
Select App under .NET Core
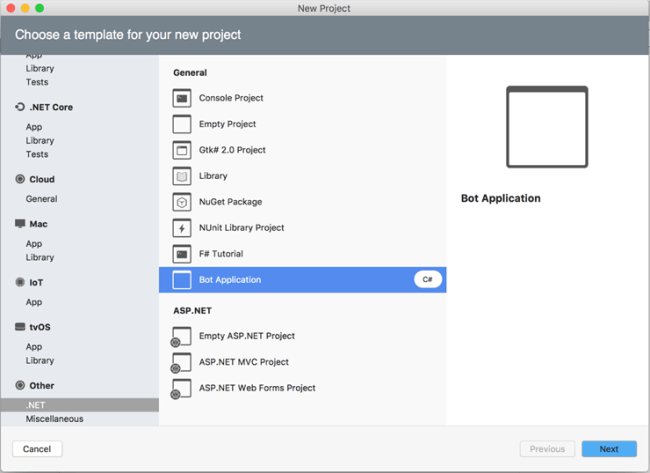34,127
